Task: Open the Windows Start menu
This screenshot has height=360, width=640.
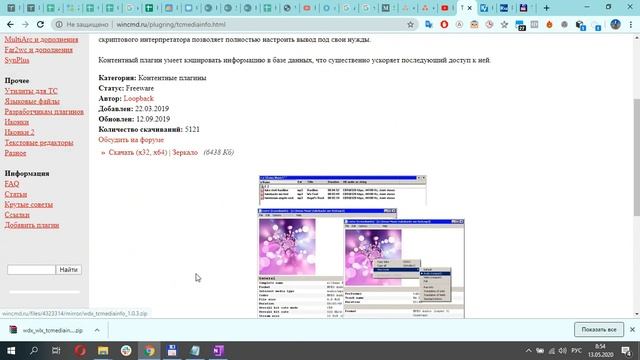Action: [x=11, y=351]
